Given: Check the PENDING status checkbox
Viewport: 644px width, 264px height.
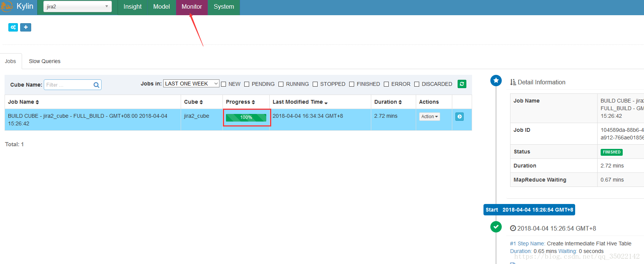Looking at the screenshot, I should 246,84.
